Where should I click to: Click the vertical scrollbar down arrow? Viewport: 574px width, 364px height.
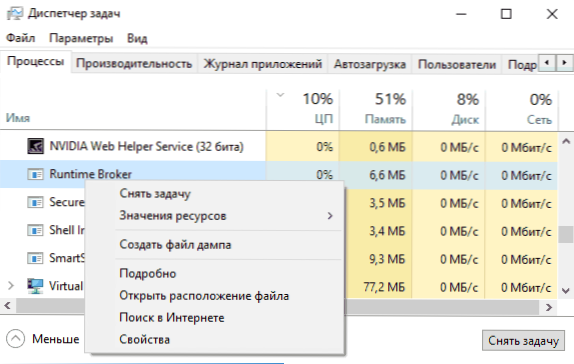click(x=566, y=291)
